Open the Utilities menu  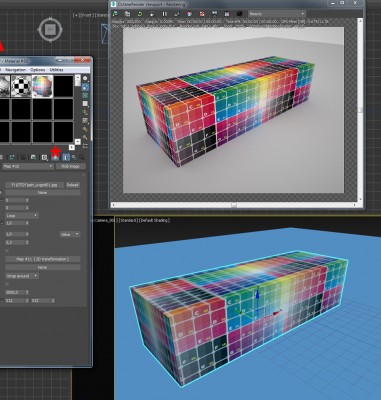click(56, 70)
